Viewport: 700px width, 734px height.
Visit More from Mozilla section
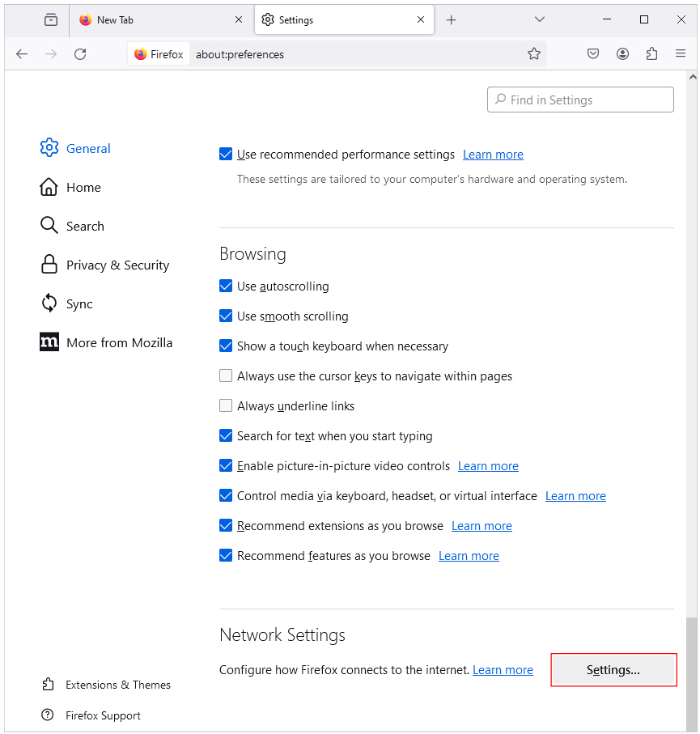point(119,342)
